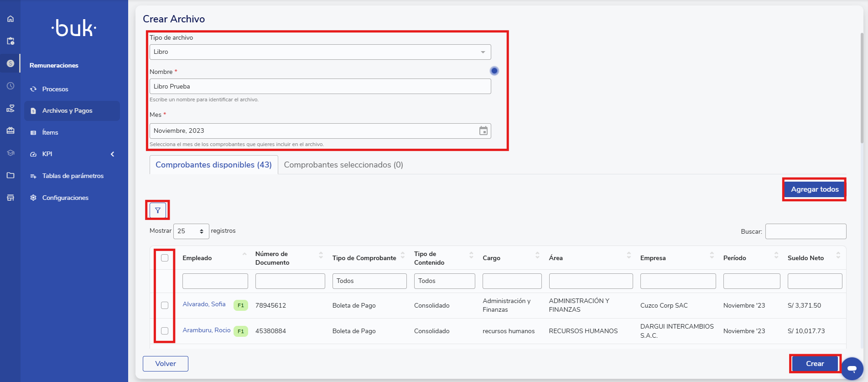This screenshot has width=868, height=382.
Task: Click the home icon in the sidebar
Action: [10, 19]
